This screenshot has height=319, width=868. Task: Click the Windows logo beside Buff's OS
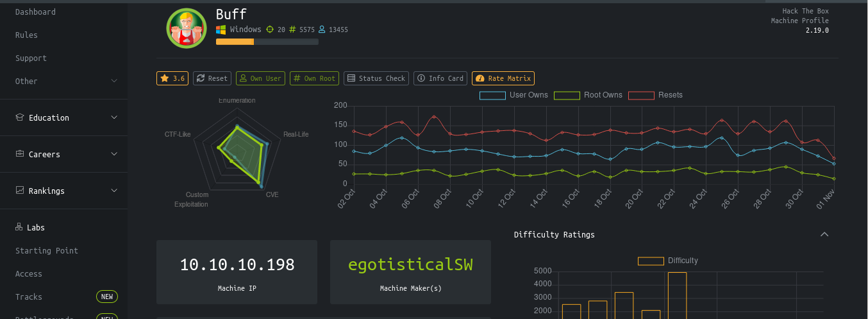pos(221,30)
